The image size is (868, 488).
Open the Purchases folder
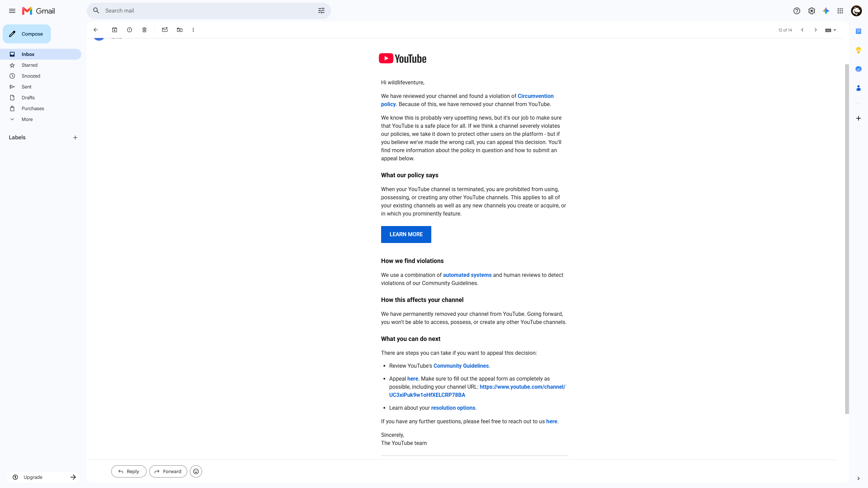point(41,108)
